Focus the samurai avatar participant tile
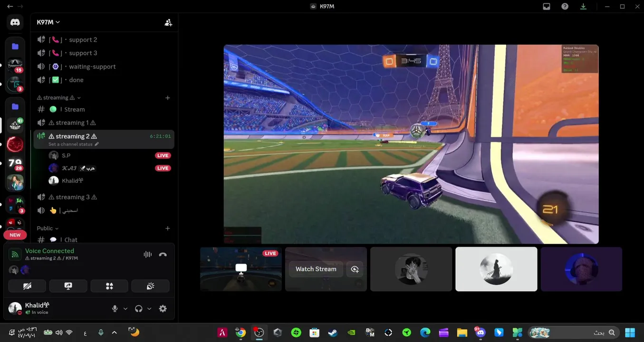Image resolution: width=644 pixels, height=342 pixels. coord(496,269)
